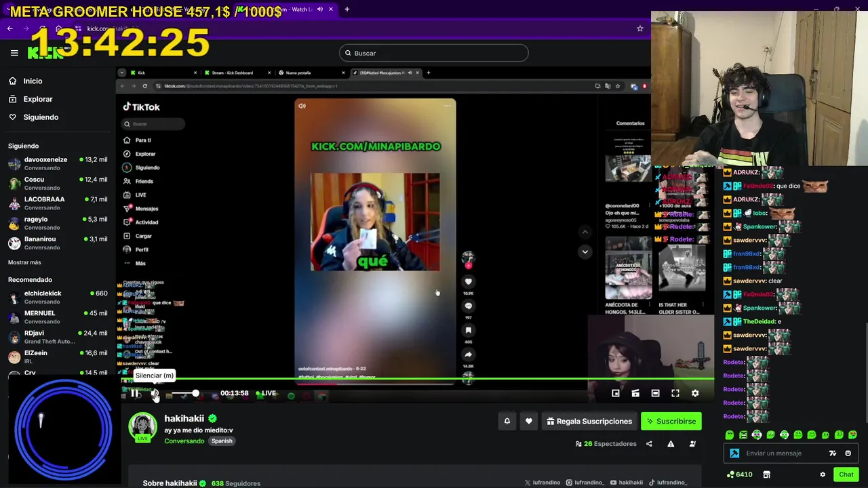
Task: Click Para ti in streamed TikTok page
Action: 142,140
